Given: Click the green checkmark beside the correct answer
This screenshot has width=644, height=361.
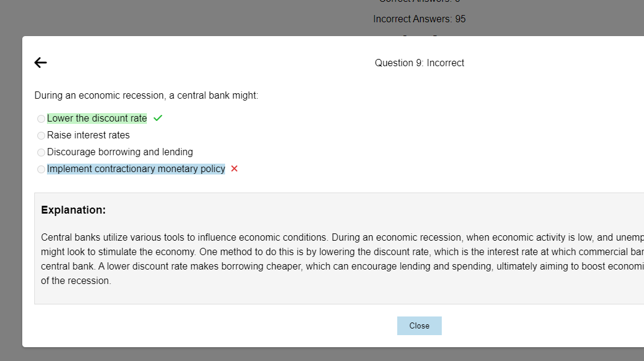Looking at the screenshot, I should (157, 118).
